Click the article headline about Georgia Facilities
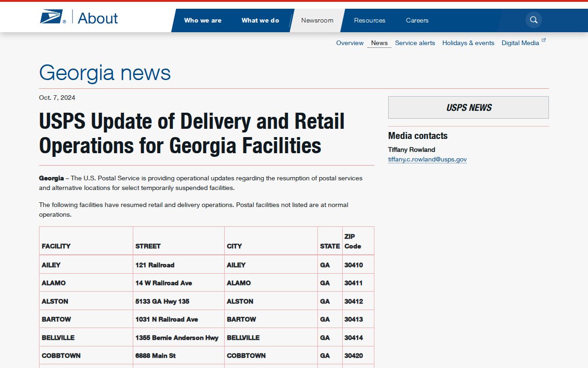The image size is (588, 368). [x=192, y=133]
